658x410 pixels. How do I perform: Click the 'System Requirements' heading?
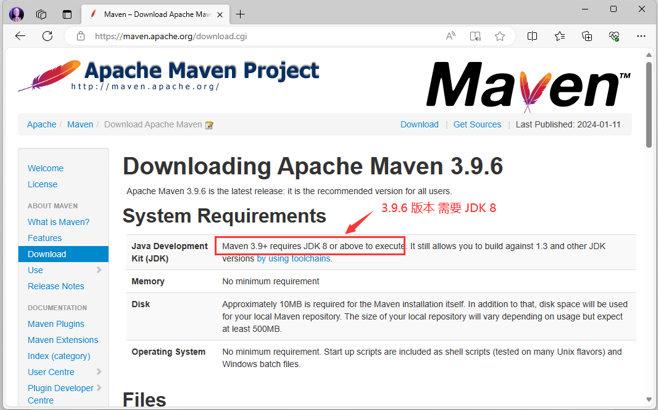point(224,216)
